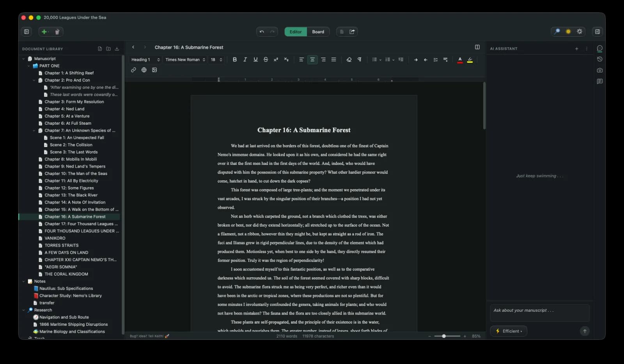Set text alignment to left
This screenshot has width=624, height=364.
[x=301, y=60]
